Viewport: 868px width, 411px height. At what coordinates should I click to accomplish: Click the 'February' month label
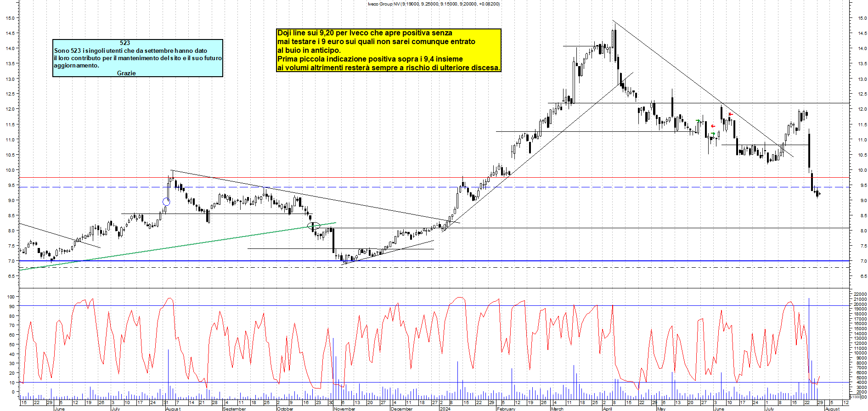coord(507,409)
